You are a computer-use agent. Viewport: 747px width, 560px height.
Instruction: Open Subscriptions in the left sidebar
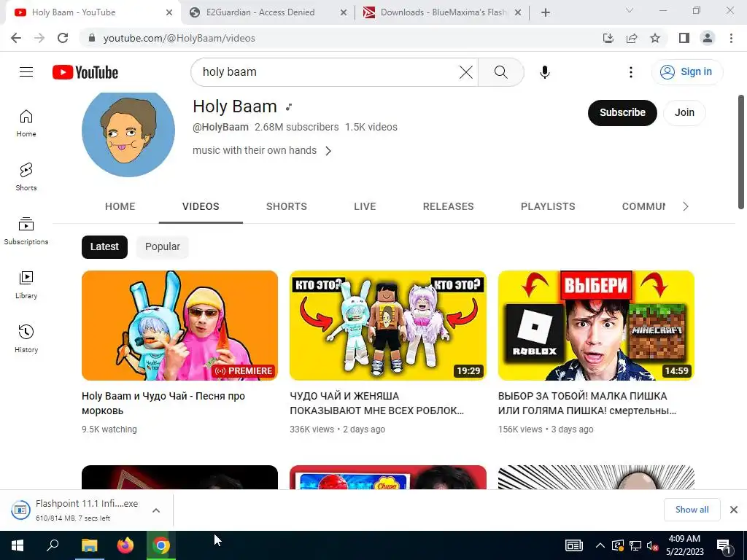tap(26, 231)
